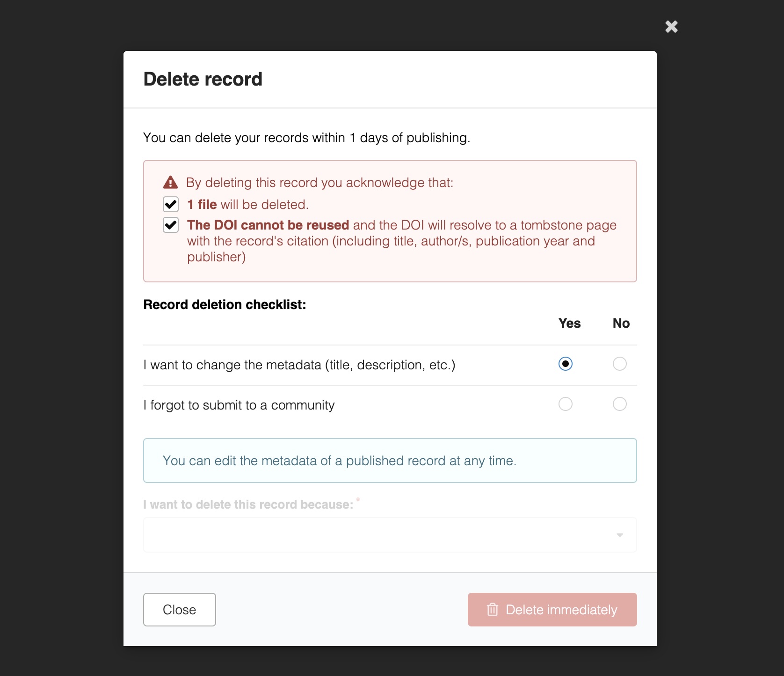Image resolution: width=784 pixels, height=676 pixels.
Task: Pick No for forgot to submit to community
Action: tap(619, 404)
